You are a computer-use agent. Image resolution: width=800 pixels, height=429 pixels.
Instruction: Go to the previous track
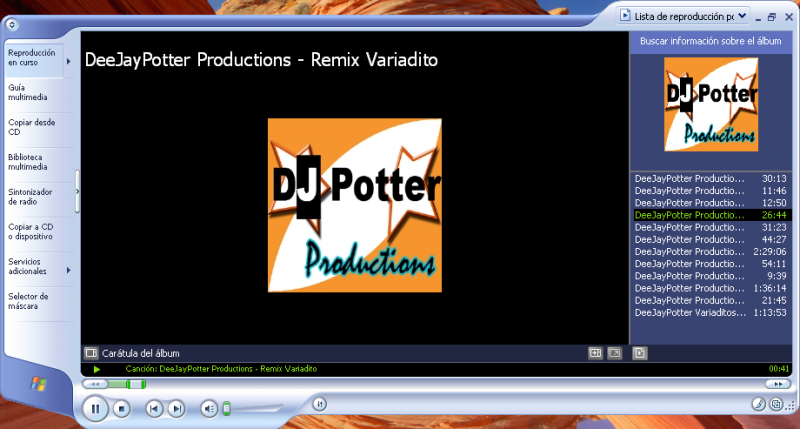pyautogui.click(x=154, y=409)
